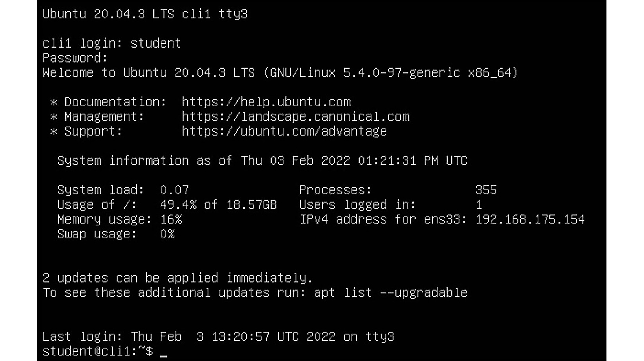The height and width of the screenshot is (361, 644).
Task: Click the IPv4 address 192.168.175.154
Action: click(530, 219)
